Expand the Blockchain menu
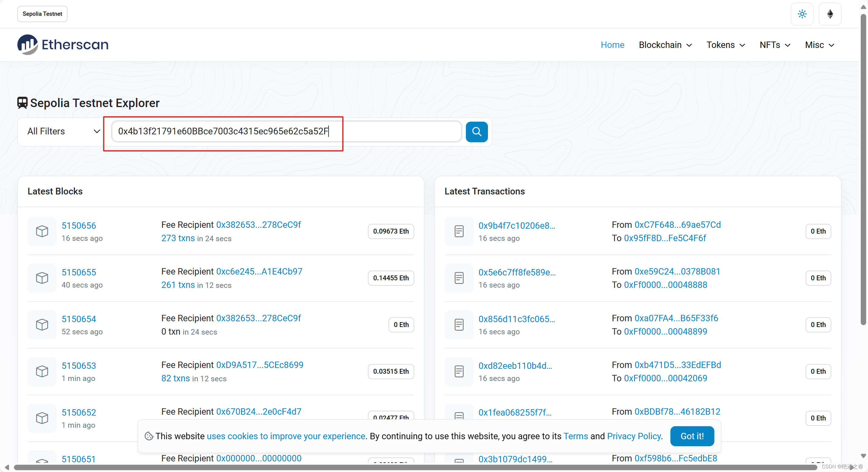The width and height of the screenshot is (868, 472). tap(665, 45)
